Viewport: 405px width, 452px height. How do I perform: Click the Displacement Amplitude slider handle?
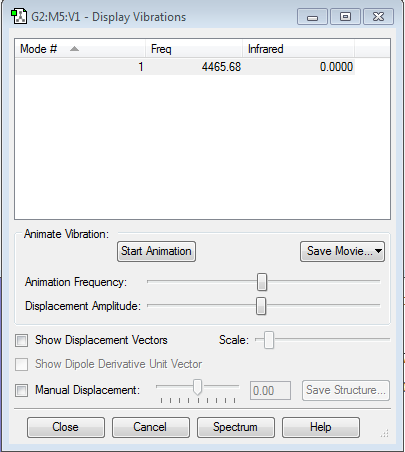[261, 306]
